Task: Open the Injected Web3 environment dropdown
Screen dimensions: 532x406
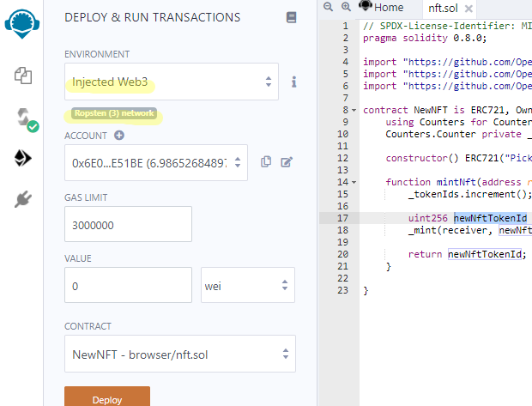Action: (172, 82)
